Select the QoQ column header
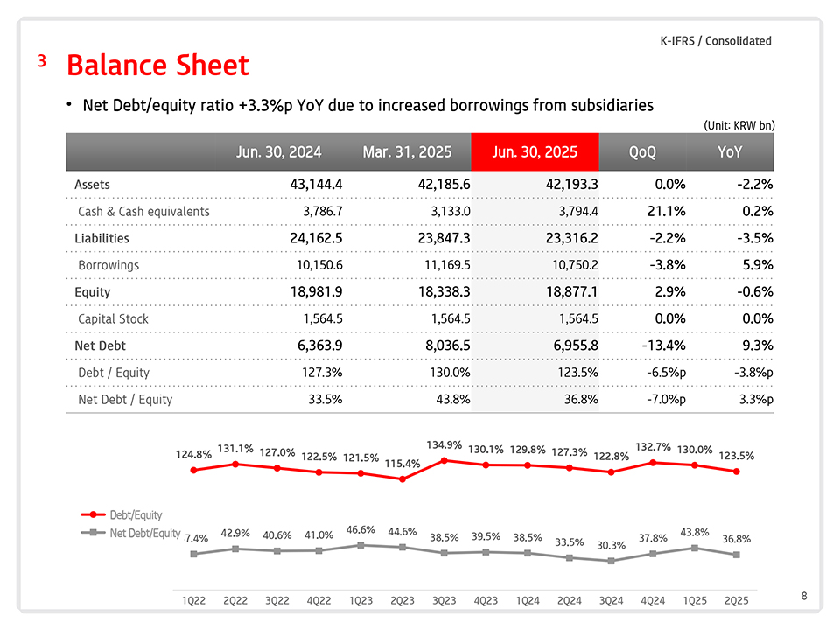 pyautogui.click(x=641, y=152)
